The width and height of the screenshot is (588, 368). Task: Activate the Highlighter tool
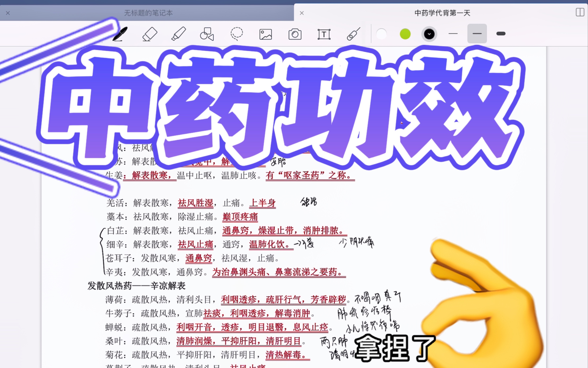[179, 34]
